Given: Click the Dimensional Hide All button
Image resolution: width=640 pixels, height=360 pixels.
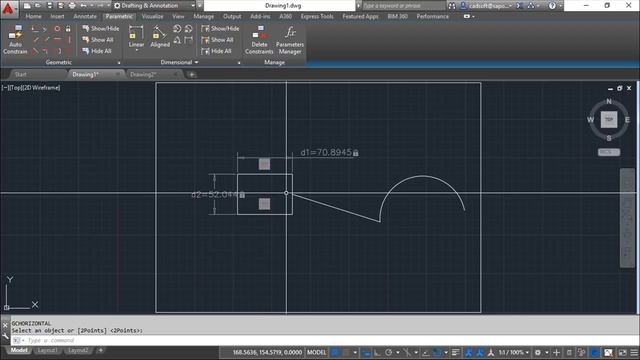Looking at the screenshot, I should point(216,51).
